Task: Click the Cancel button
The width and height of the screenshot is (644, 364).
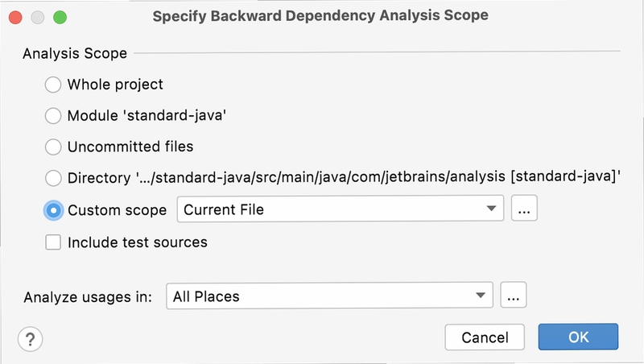Action: pyautogui.click(x=485, y=337)
